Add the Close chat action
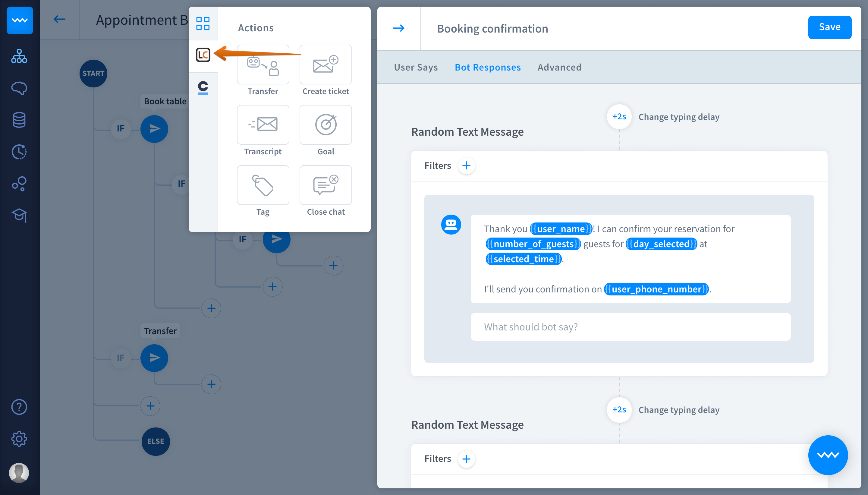 pyautogui.click(x=325, y=185)
